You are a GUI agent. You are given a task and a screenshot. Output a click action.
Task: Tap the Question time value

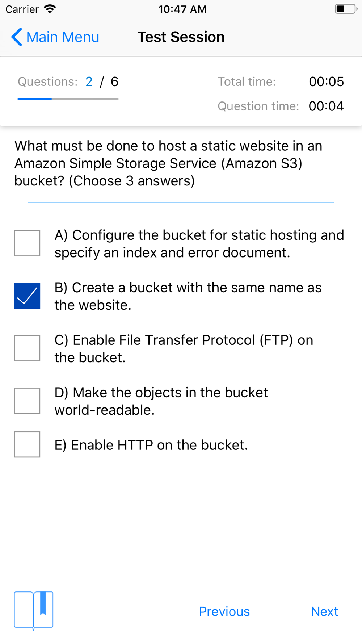pyautogui.click(x=326, y=106)
